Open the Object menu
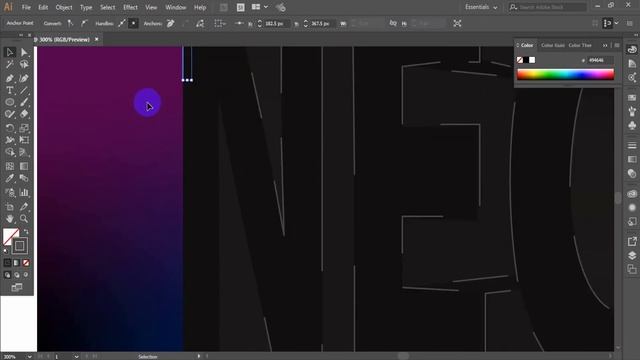This screenshot has height=360, width=640. point(64,7)
